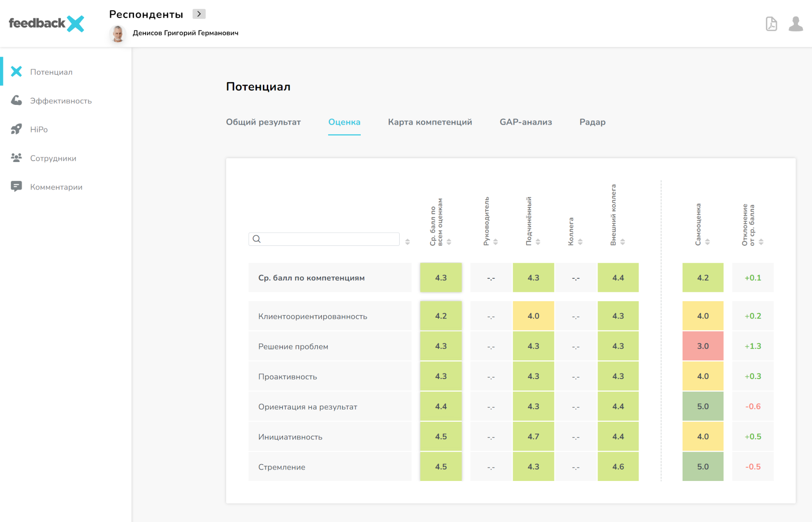Open the user profile icon top right
Image resolution: width=812 pixels, height=522 pixels.
point(796,24)
